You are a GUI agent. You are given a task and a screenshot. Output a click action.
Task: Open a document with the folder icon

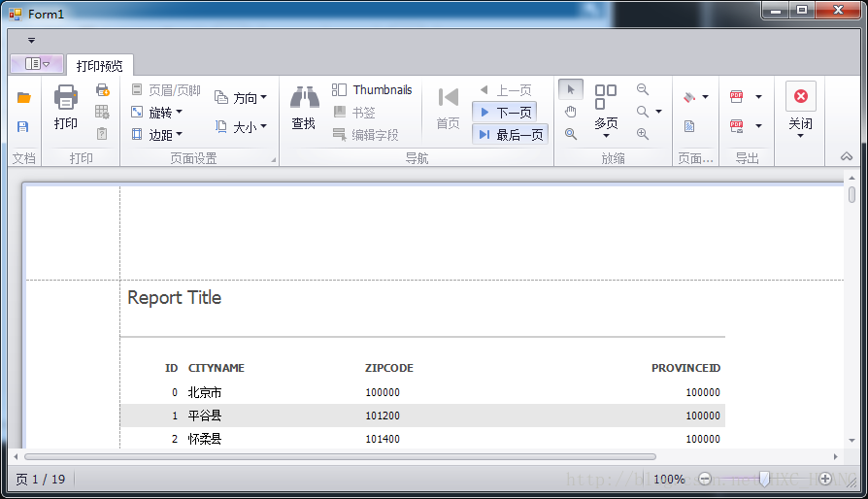pos(23,98)
